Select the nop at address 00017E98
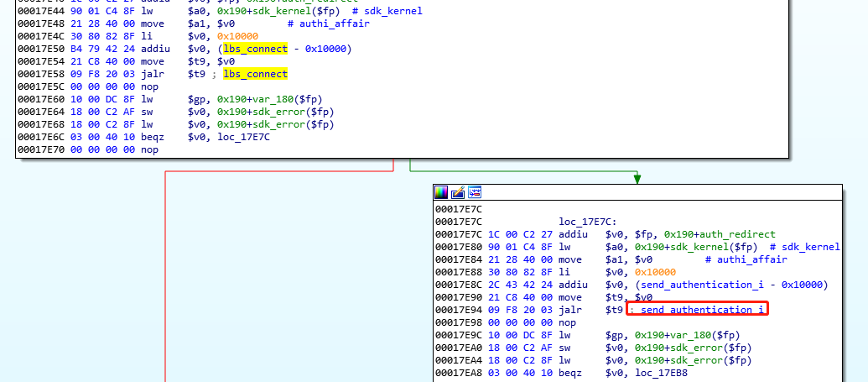Viewport: 868px width, 382px height. point(568,322)
